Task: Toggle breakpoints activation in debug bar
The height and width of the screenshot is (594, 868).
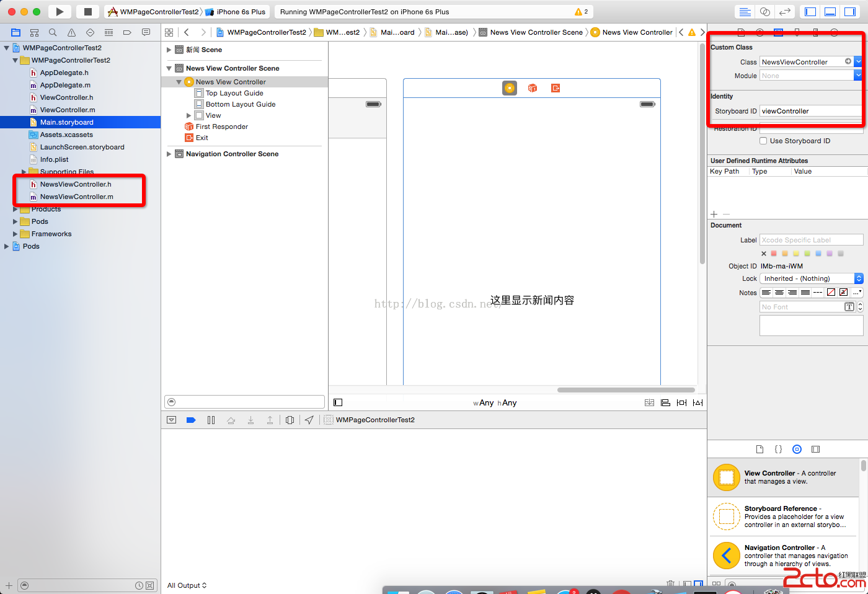Action: 191,420
